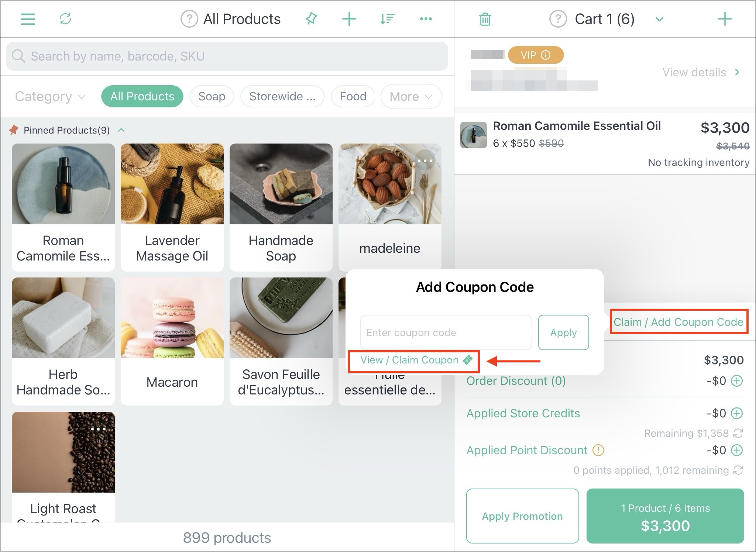Click the pin products icon
The image size is (756, 552).
point(311,19)
